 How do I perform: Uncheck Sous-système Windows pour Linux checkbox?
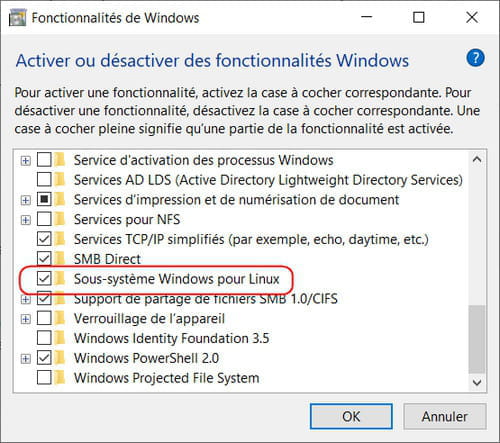(44, 278)
